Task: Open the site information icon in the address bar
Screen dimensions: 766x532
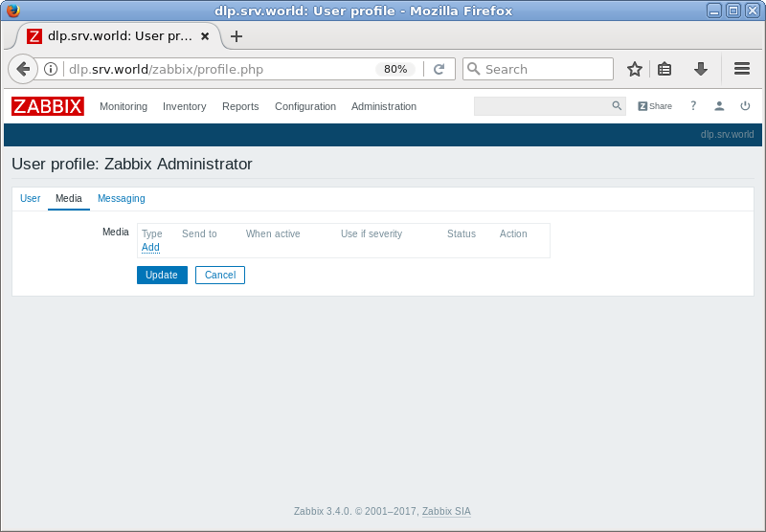Action: (x=51, y=69)
